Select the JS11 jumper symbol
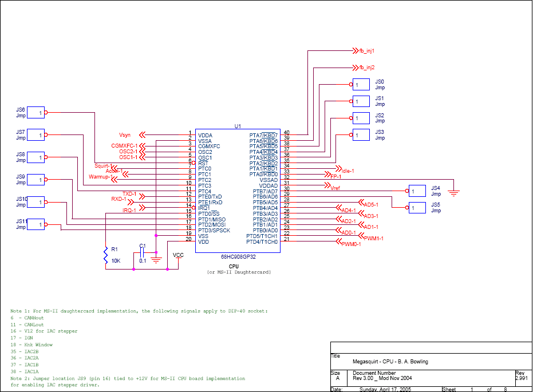533x392 pixels. 36,225
